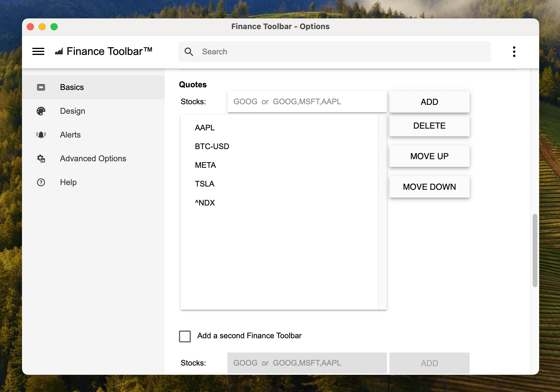Click the Design palette icon
The width and height of the screenshot is (560, 392).
pos(41,111)
